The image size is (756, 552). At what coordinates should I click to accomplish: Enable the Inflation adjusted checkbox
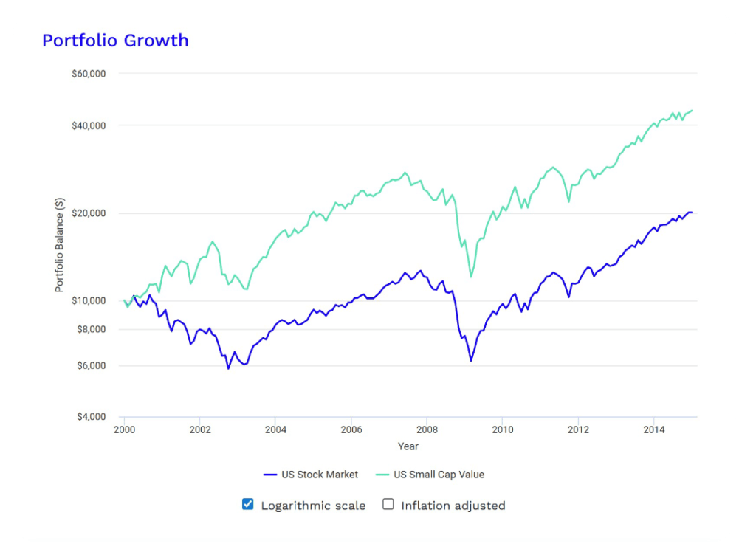(388, 505)
